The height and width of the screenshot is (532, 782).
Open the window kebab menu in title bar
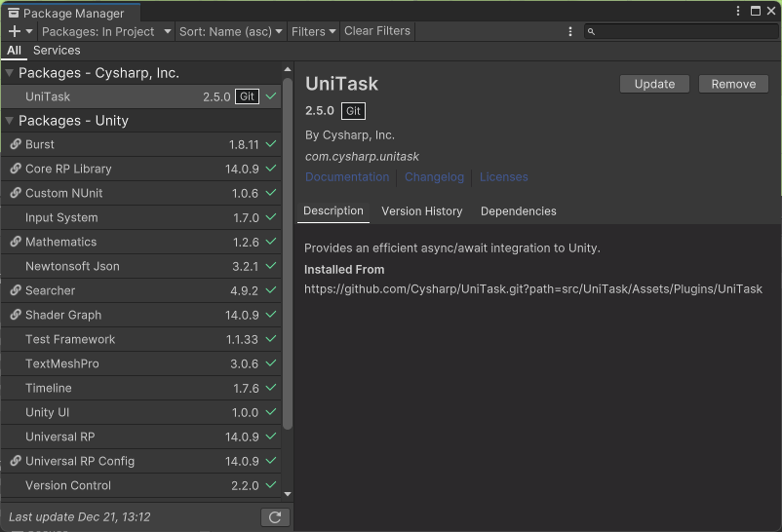(x=738, y=11)
